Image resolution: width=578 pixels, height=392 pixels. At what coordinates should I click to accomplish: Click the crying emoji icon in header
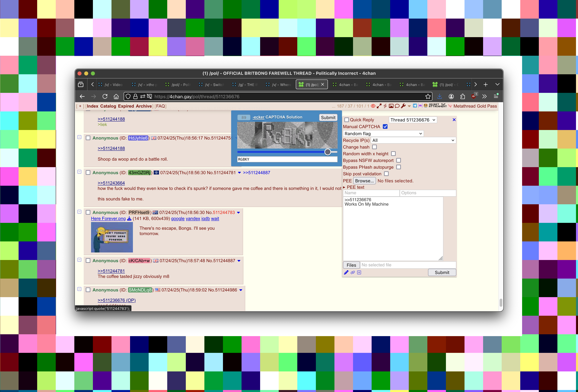click(x=426, y=106)
